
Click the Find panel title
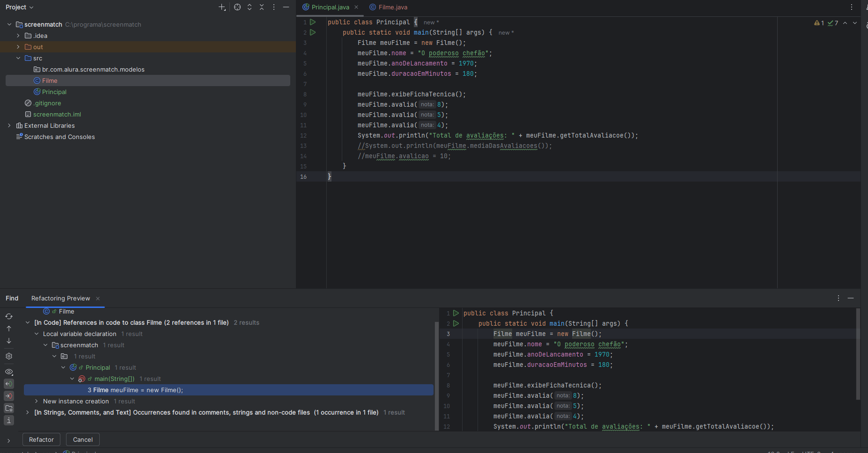[12, 298]
